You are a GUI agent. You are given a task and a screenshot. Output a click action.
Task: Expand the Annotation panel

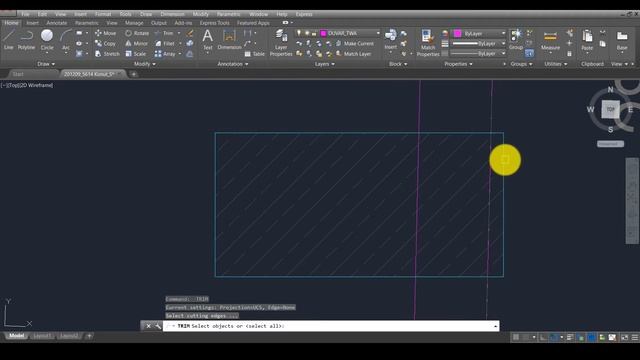pyautogui.click(x=233, y=64)
